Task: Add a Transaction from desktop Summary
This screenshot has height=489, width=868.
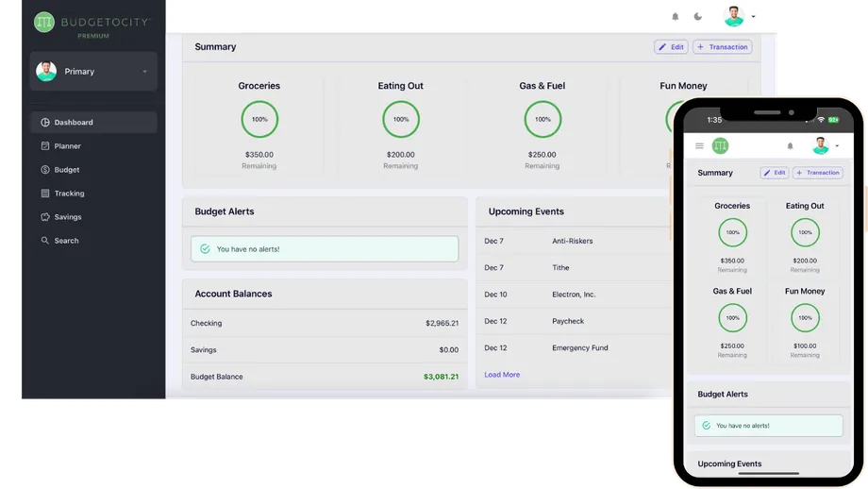Action: coord(722,47)
